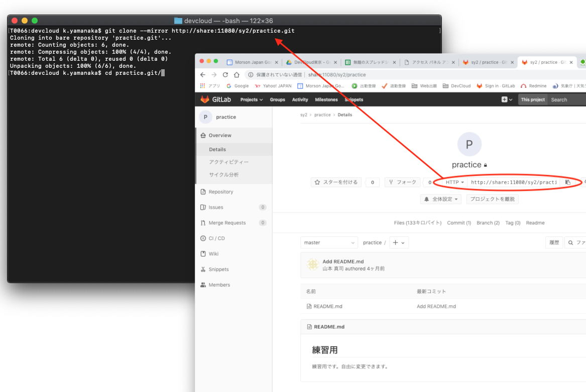Open CI / CD in the sidebar
The image size is (586, 392).
click(216, 238)
